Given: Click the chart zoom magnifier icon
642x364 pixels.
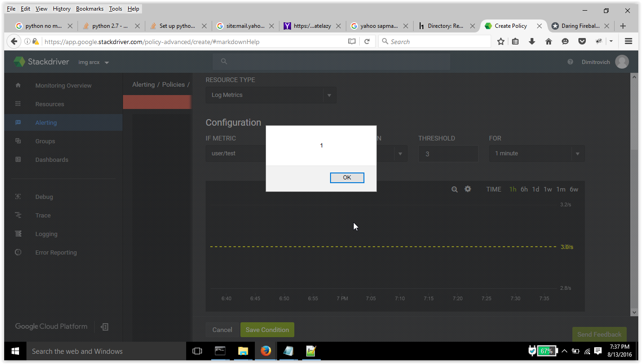Looking at the screenshot, I should 454,189.
